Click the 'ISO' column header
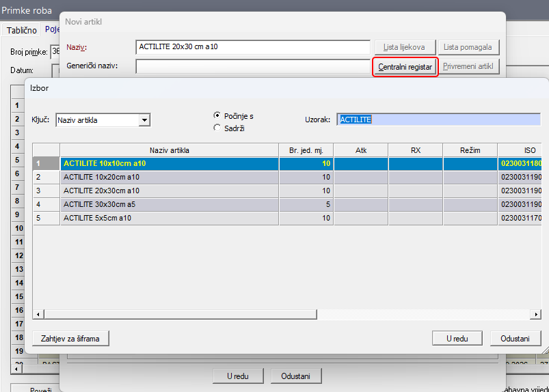Viewport: 549px width, 392px height. pos(520,150)
